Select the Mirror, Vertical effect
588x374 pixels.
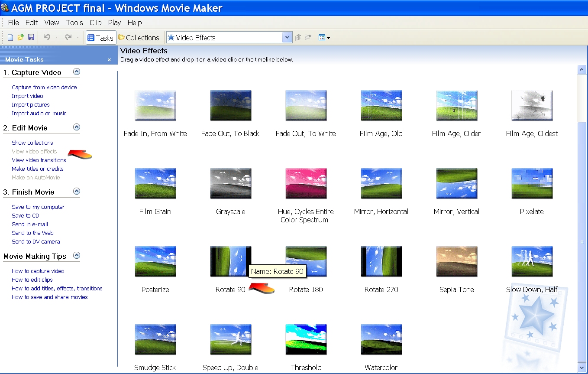[x=457, y=183]
